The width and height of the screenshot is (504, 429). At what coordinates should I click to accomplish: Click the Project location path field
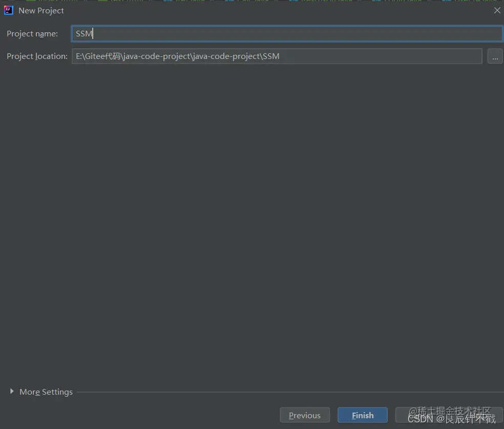point(277,56)
